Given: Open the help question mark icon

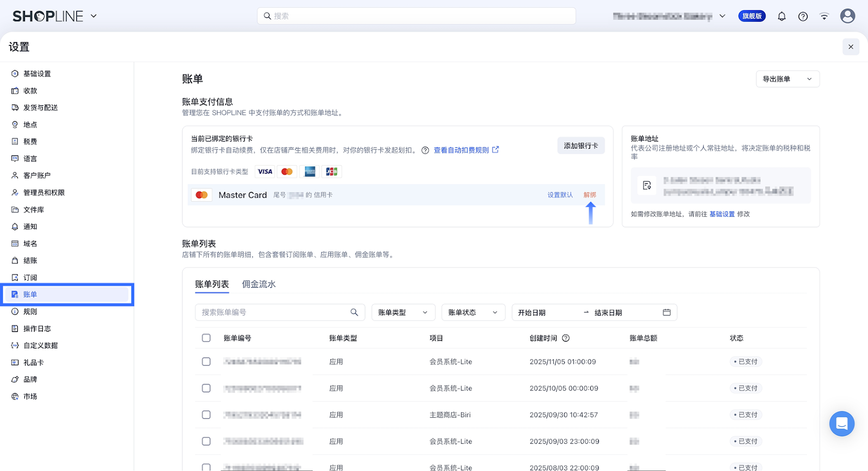Looking at the screenshot, I should click(803, 16).
